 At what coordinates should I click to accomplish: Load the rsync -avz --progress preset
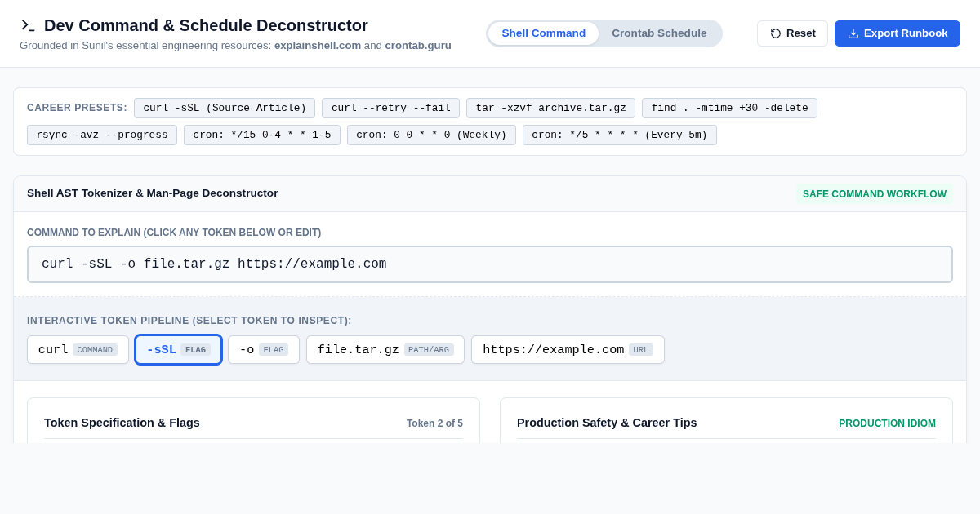click(102, 135)
